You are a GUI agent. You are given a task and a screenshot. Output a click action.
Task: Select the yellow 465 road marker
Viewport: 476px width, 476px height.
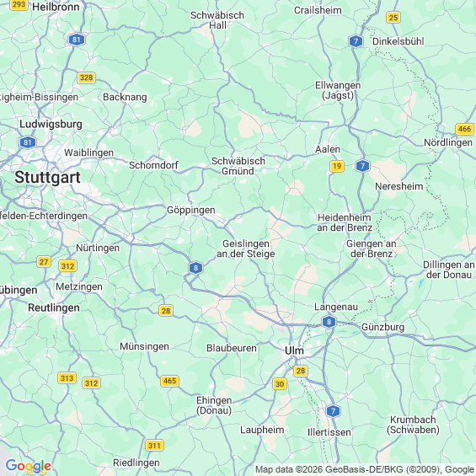pos(169,381)
